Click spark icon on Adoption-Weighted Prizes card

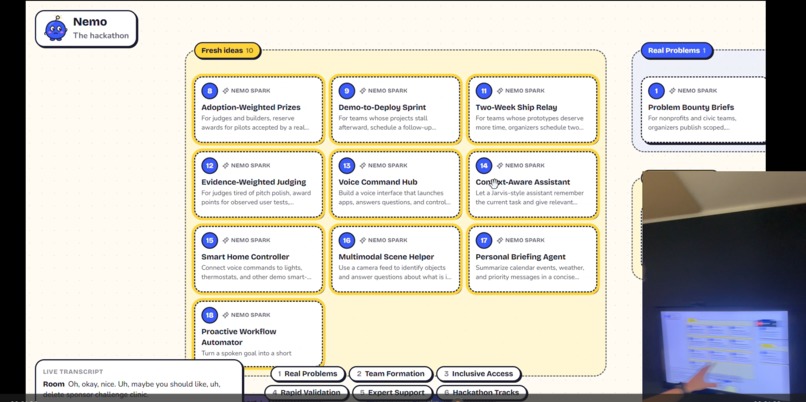[225, 91]
